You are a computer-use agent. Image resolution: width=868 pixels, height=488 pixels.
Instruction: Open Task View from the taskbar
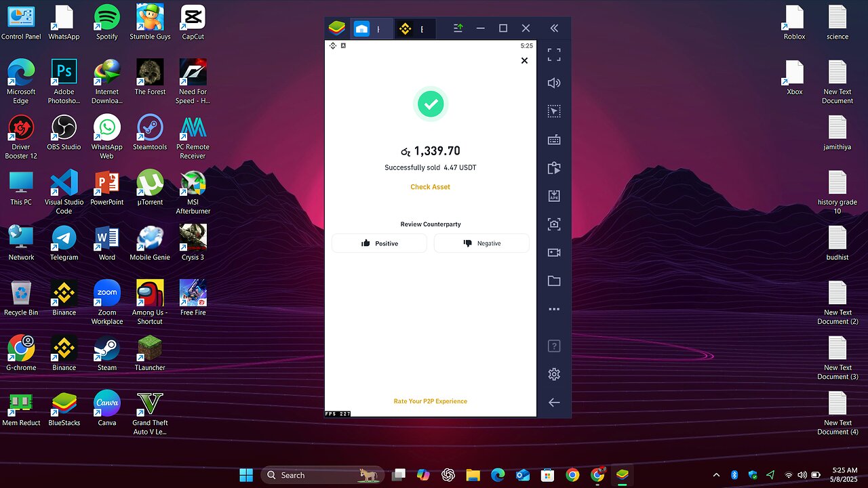click(x=399, y=475)
